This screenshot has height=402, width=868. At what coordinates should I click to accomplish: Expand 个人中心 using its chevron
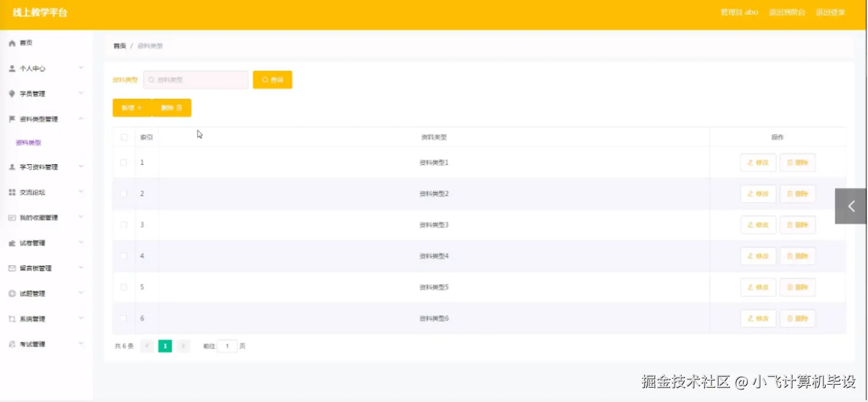click(81, 68)
